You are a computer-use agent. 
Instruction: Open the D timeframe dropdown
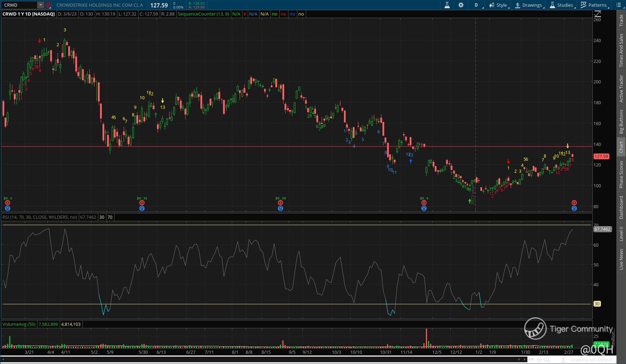(x=476, y=5)
